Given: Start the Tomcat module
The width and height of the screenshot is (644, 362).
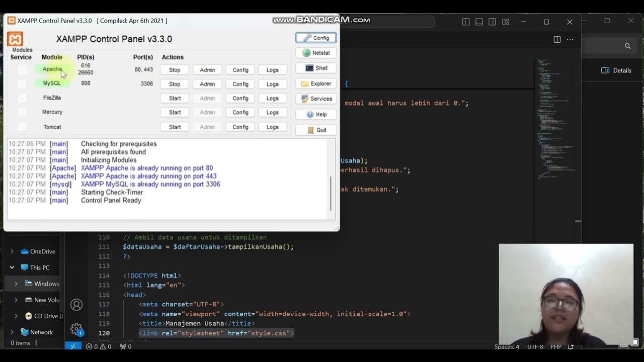Looking at the screenshot, I should tap(175, 127).
